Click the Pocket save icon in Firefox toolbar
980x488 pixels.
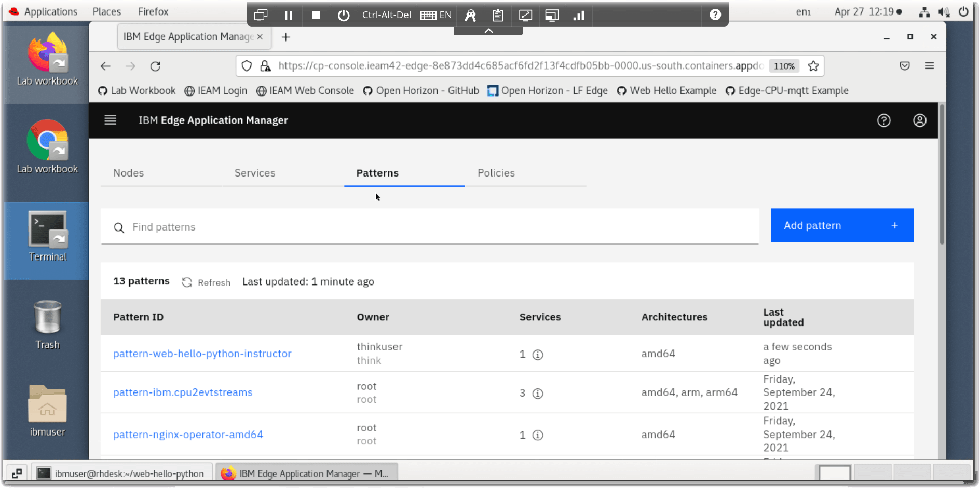(904, 66)
